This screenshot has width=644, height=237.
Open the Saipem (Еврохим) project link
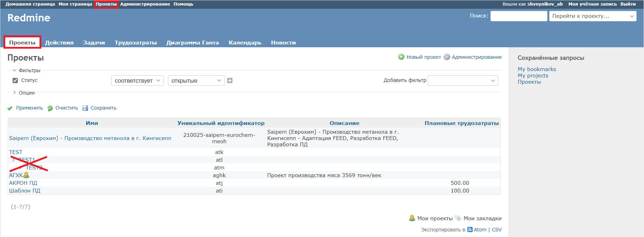click(90, 138)
